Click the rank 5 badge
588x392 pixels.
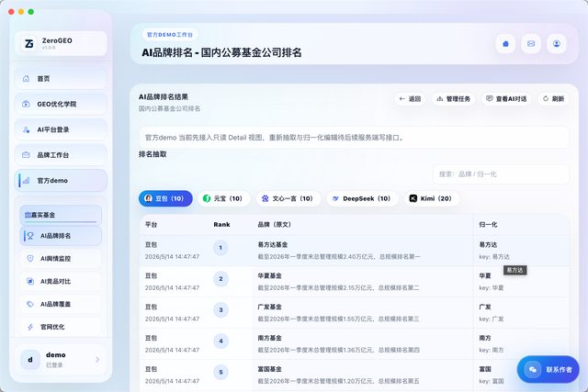(x=220, y=372)
